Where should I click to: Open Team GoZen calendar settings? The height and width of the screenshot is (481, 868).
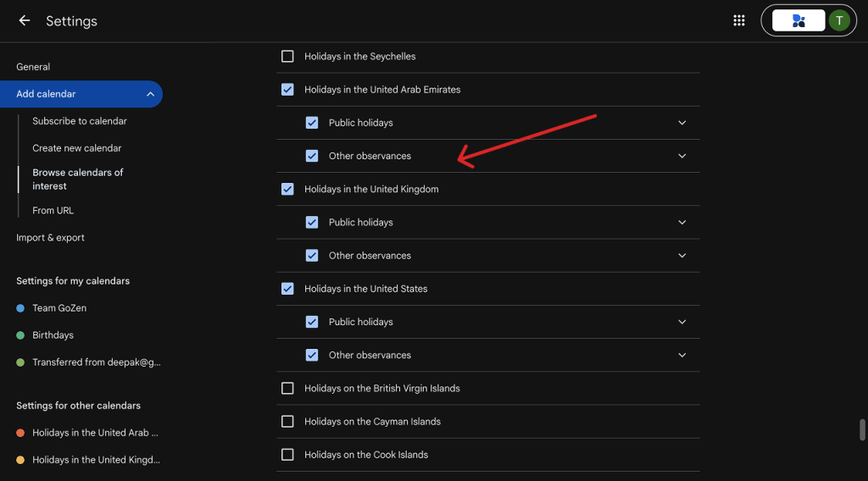point(59,308)
